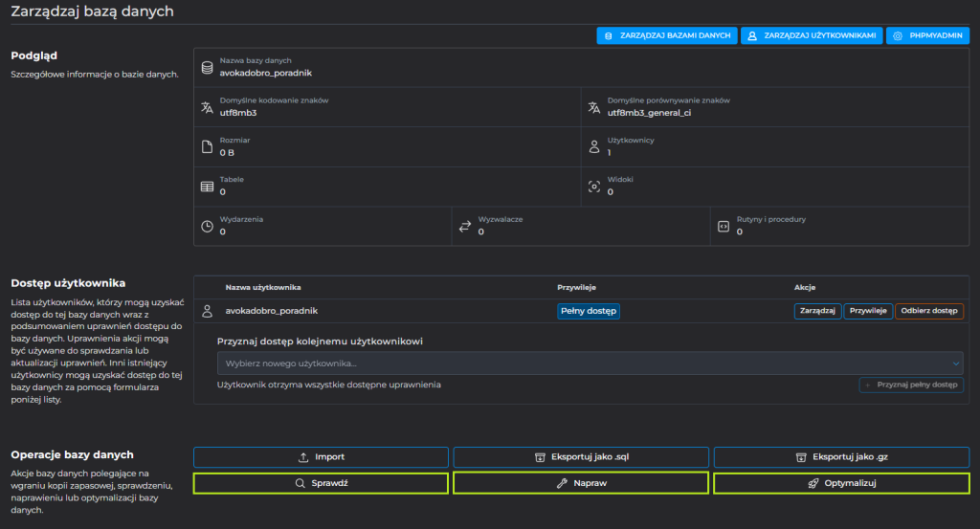This screenshot has width=980, height=529.
Task: Click the utf8mb3_general_ci collation value
Action: click(x=649, y=113)
